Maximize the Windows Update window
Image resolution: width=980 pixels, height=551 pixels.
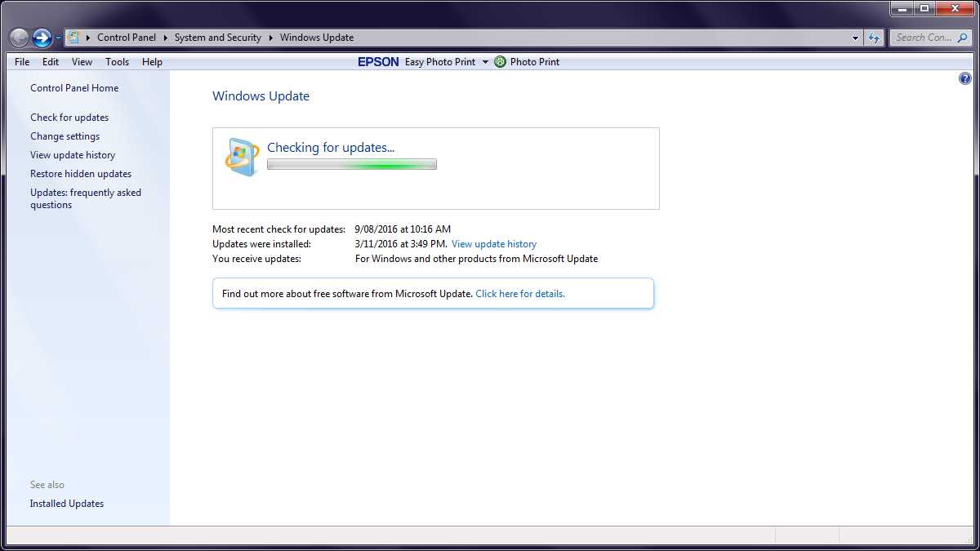924,8
